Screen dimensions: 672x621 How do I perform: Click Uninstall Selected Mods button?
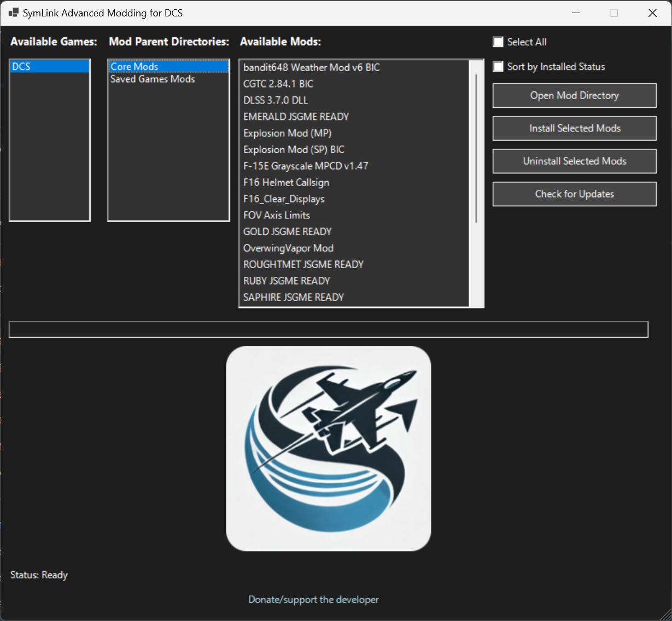[x=574, y=161]
